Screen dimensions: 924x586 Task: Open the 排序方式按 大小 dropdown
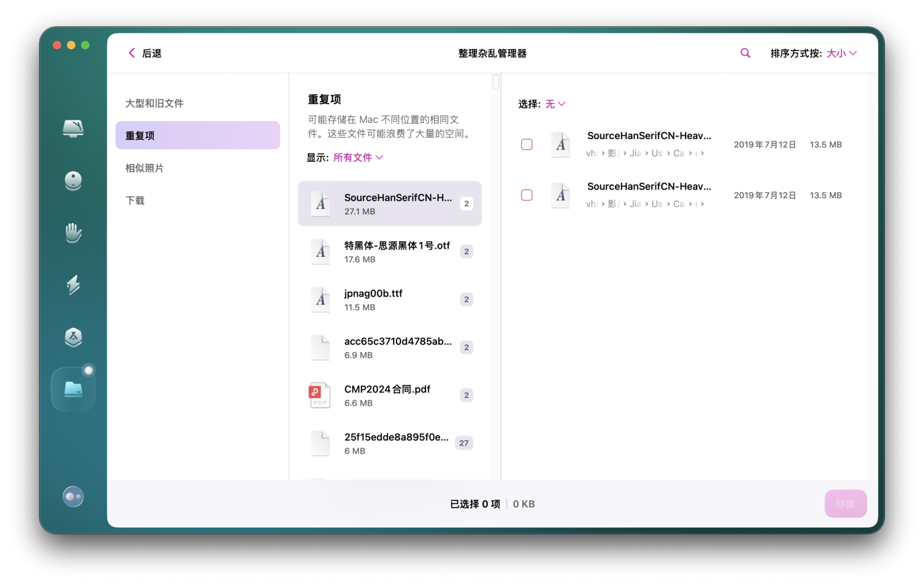tap(841, 53)
